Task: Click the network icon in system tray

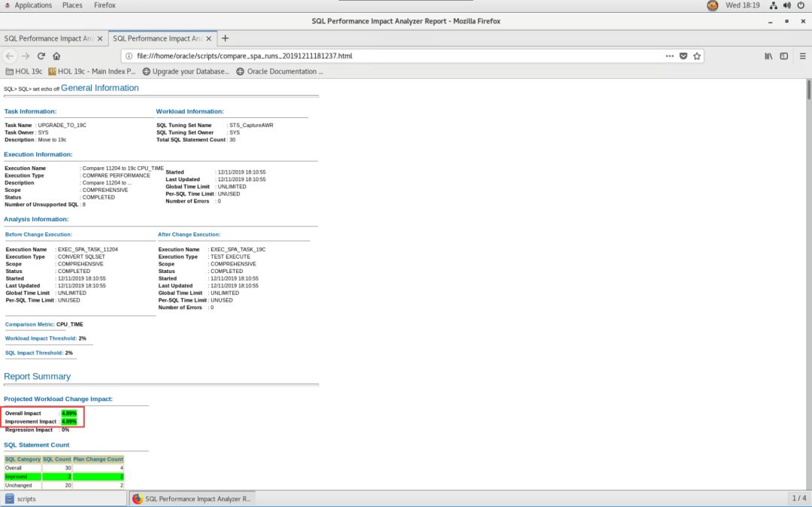Action: [773, 5]
